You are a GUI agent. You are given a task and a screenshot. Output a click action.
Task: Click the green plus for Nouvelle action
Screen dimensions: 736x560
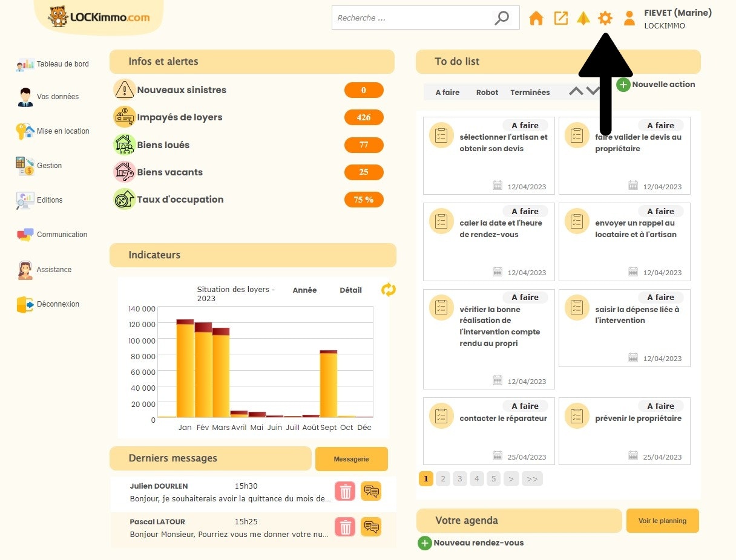coord(623,85)
